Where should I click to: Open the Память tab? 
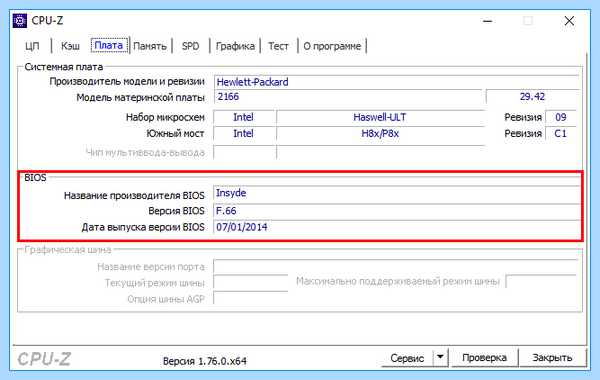150,46
